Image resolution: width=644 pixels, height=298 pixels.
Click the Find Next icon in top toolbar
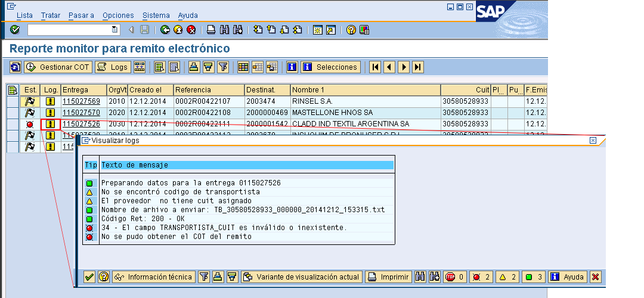click(237, 30)
